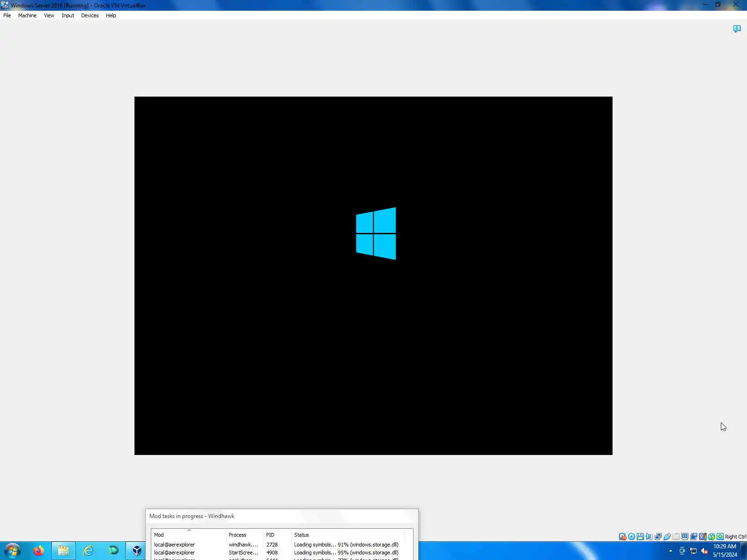The image size is (747, 560).
Task: Sort Windhawk tasks by Mod column
Action: point(189,535)
